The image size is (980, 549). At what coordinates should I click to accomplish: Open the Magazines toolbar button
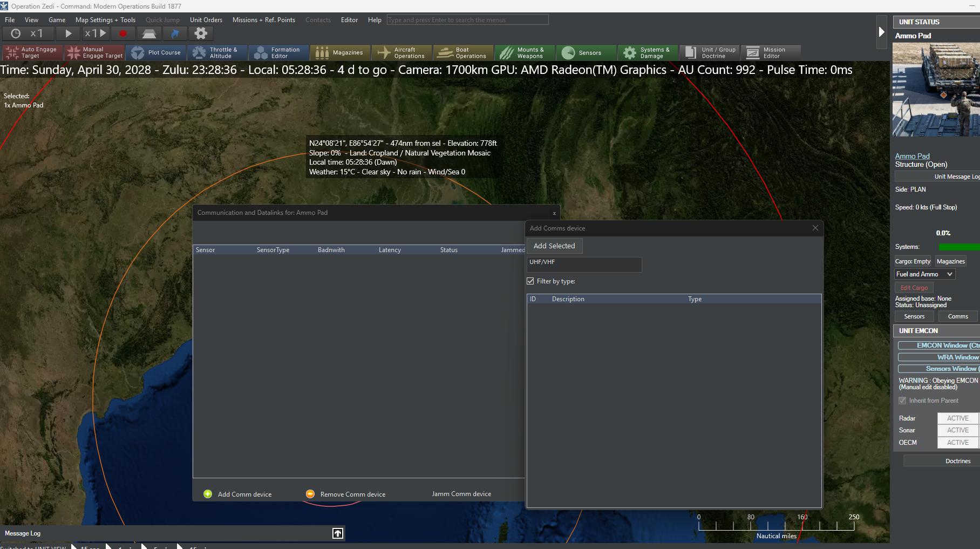(340, 52)
